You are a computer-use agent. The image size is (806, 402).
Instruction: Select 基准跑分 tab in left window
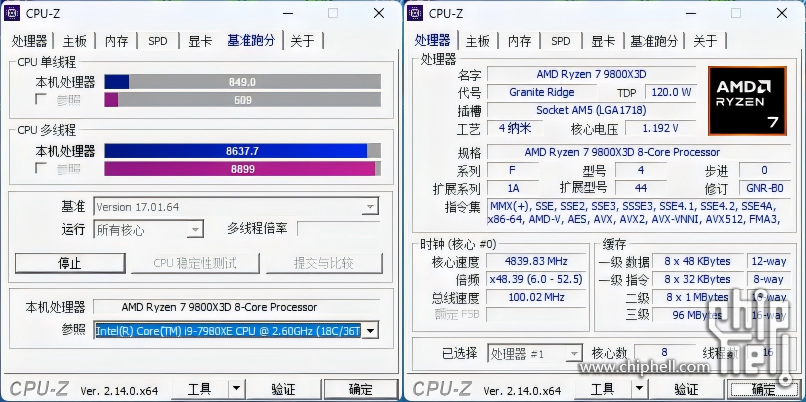pos(251,41)
